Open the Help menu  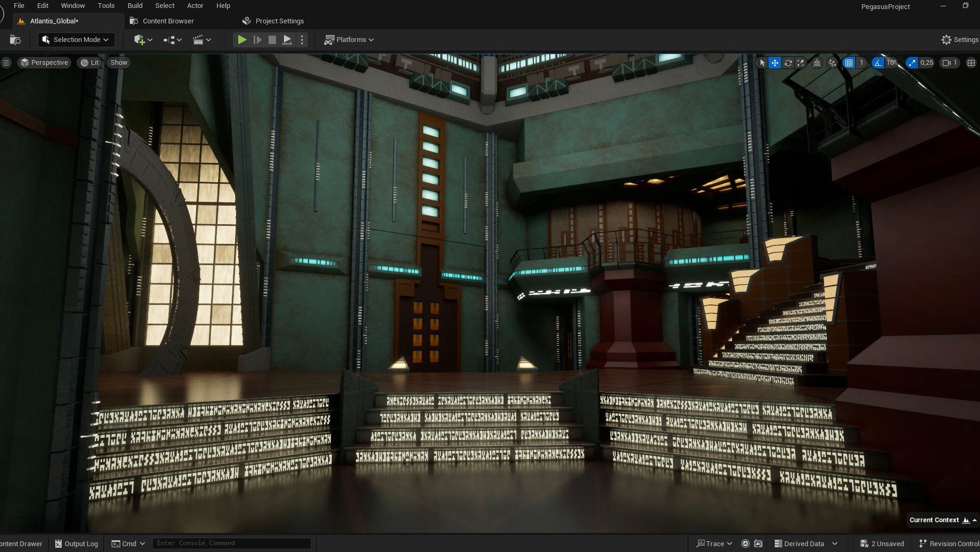coord(223,5)
